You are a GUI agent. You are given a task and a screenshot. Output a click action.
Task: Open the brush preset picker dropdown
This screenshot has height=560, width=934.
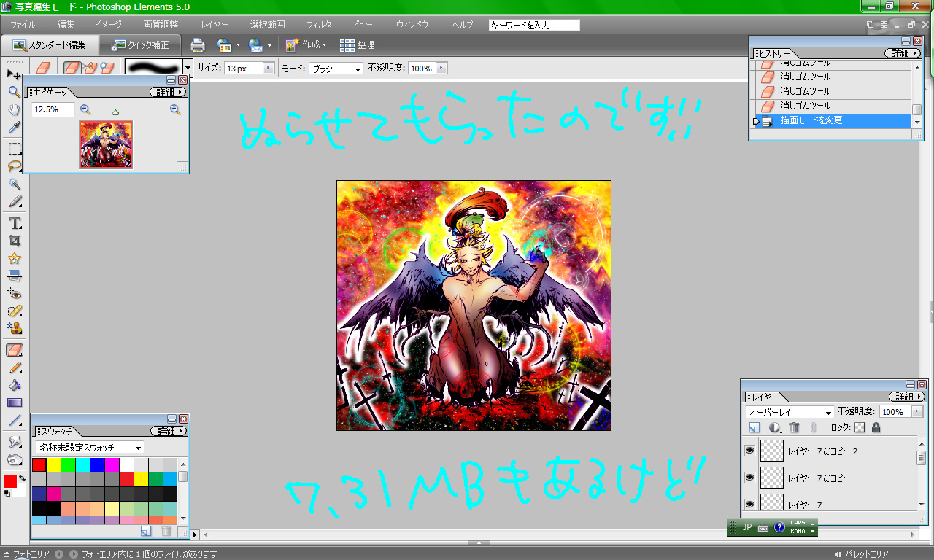coord(188,68)
